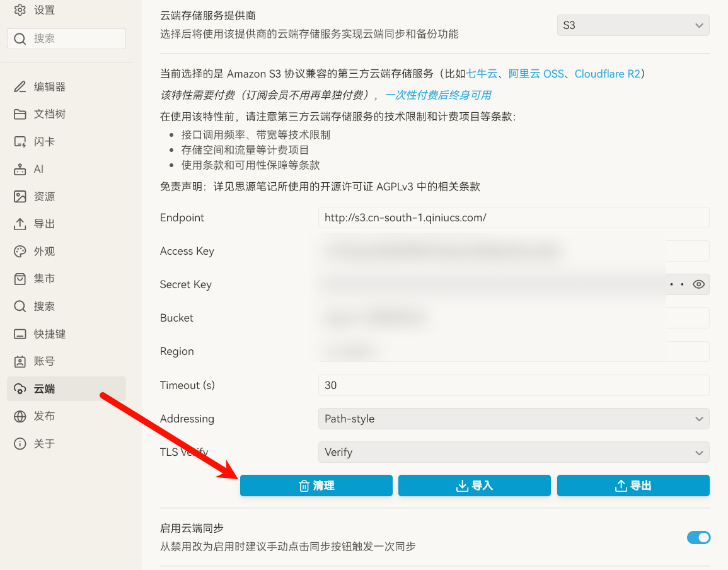Disable the 启用云端同步 switch
728x570 pixels.
coord(698,537)
